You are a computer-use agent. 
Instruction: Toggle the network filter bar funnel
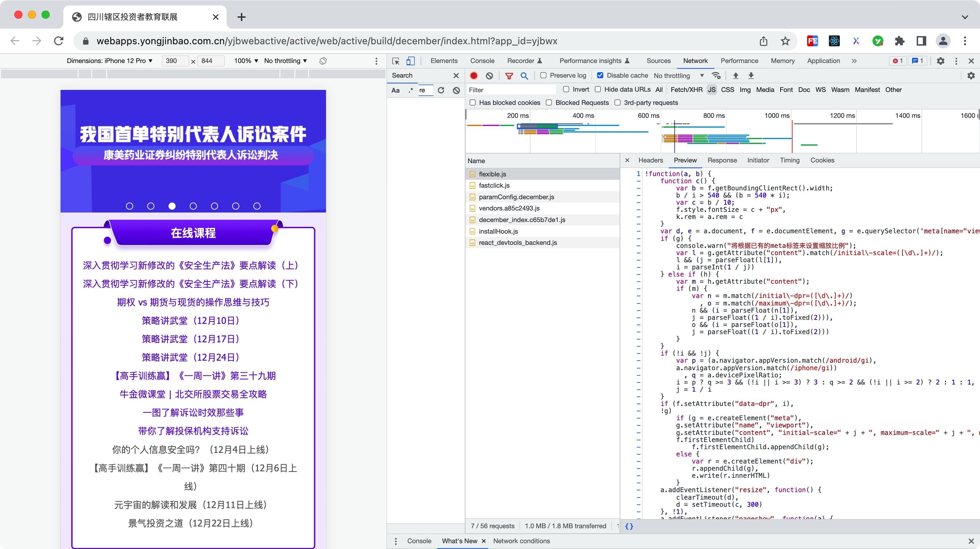[509, 75]
